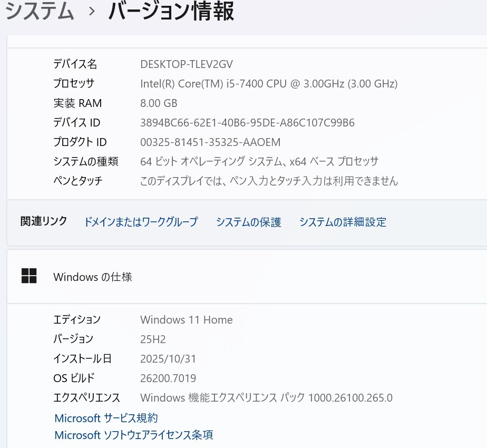The height and width of the screenshot is (448, 487).
Task: Select version value 25H2
Action: (153, 339)
